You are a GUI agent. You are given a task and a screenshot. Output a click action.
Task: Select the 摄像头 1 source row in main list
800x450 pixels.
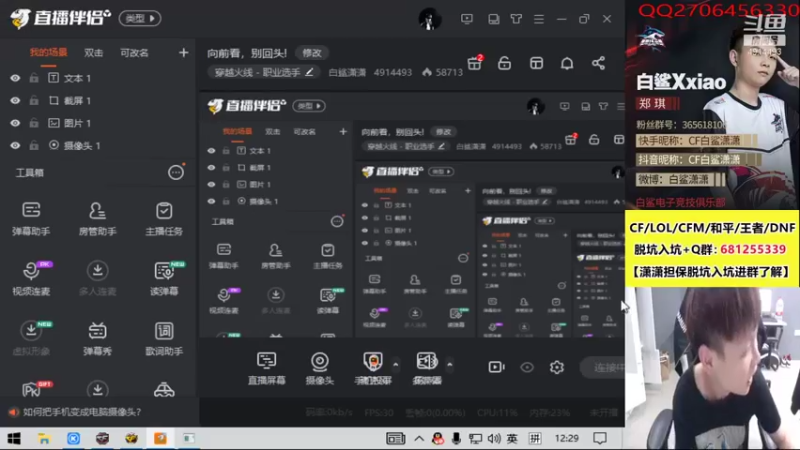(x=99, y=145)
